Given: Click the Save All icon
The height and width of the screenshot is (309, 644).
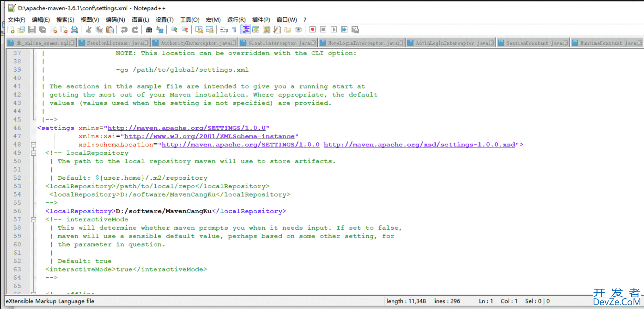Looking at the screenshot, I should pyautogui.click(x=43, y=30).
